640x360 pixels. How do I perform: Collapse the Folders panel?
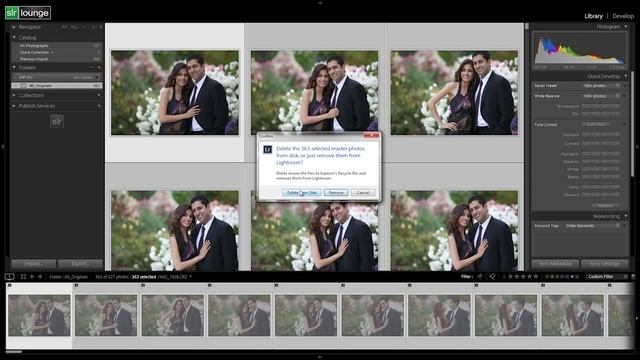coord(14,67)
